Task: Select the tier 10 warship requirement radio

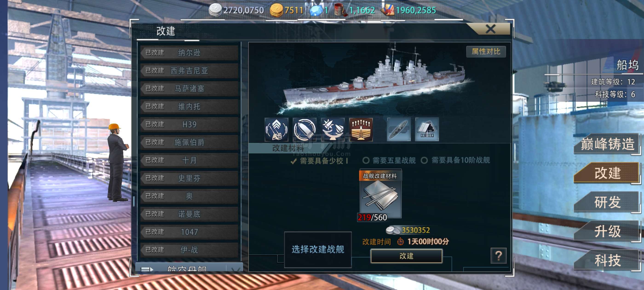Action: coord(424,160)
